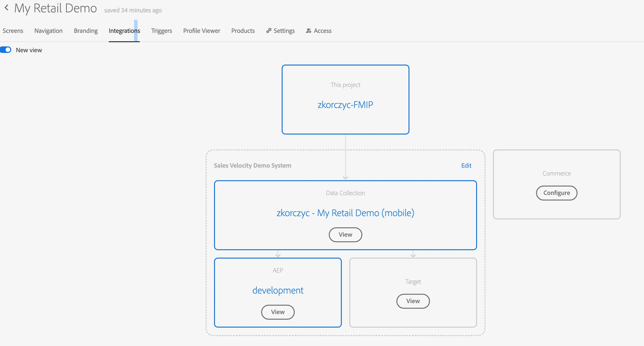Open the Screens tab
Viewport: 644px width, 346px height.
click(13, 31)
